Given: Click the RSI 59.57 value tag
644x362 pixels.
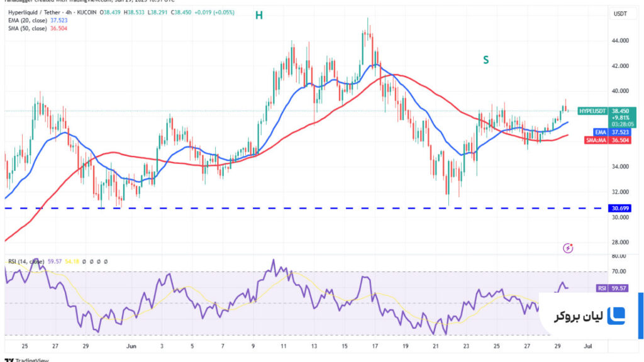Looking at the screenshot, I should 612,288.
